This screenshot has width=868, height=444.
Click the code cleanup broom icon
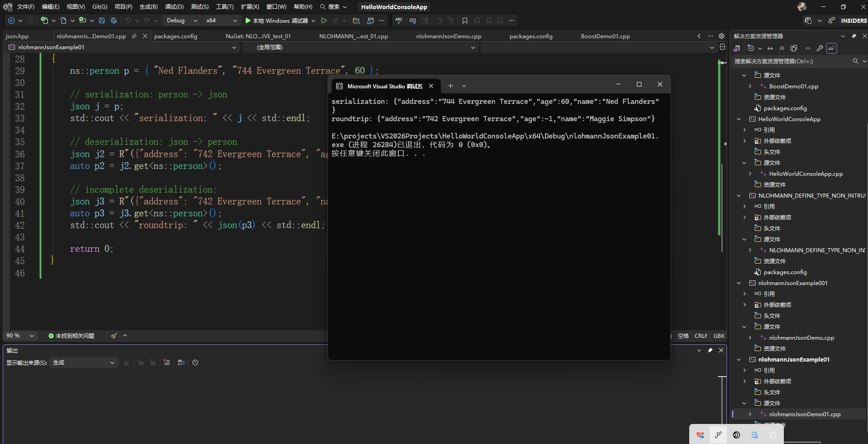tap(114, 336)
